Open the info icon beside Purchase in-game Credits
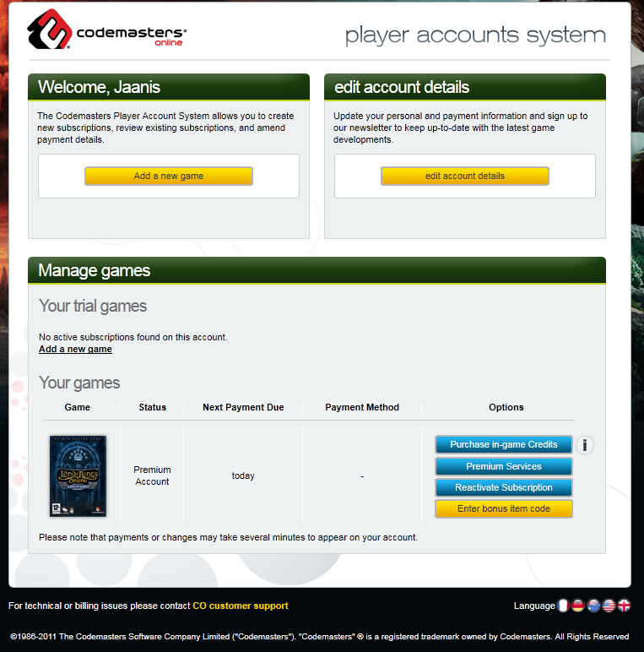Image resolution: width=644 pixels, height=652 pixels. click(x=585, y=445)
